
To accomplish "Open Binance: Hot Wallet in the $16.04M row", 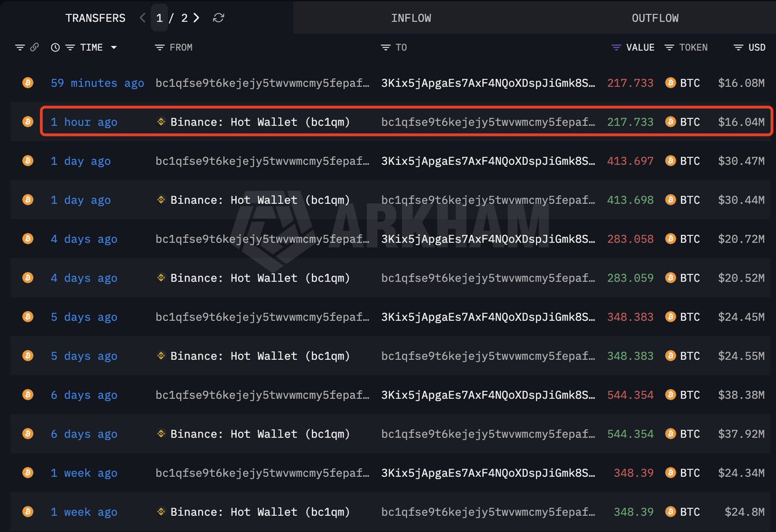I will (260, 122).
